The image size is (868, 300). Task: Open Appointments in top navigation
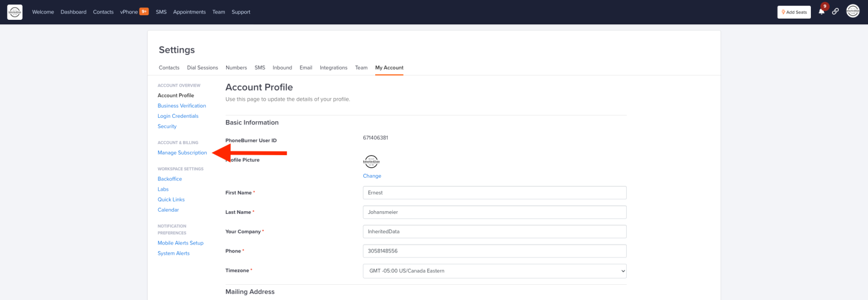click(189, 12)
